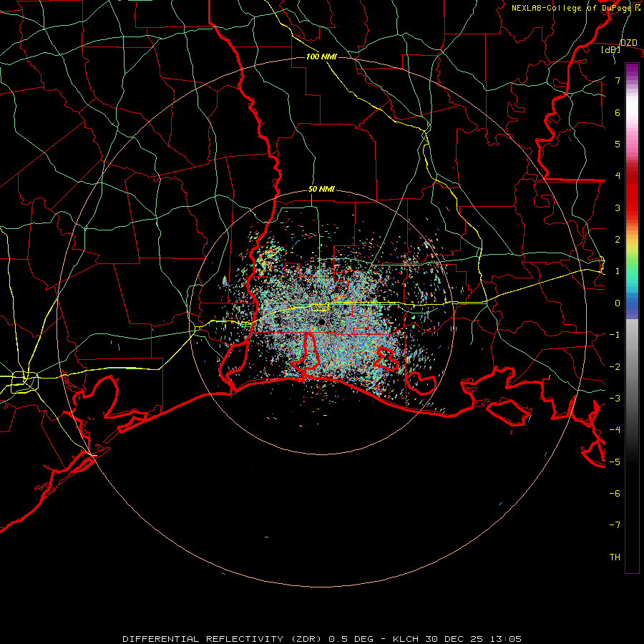The image size is (644, 644).
Task: Click the "4" value on color scale
Action: 618,176
